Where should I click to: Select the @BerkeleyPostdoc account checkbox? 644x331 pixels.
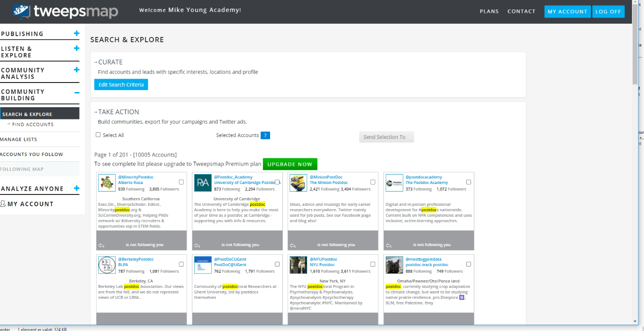(x=181, y=264)
